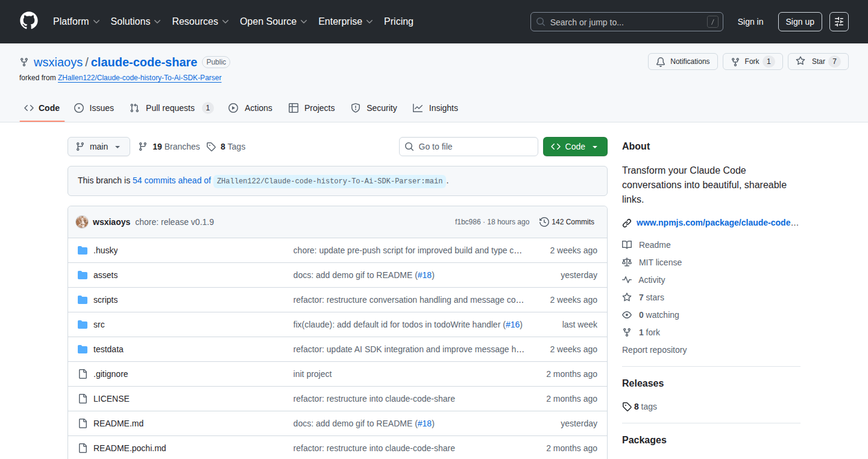Image resolution: width=868 pixels, height=459 pixels.
Task: Switch to the Pull requests tab
Action: click(x=172, y=108)
